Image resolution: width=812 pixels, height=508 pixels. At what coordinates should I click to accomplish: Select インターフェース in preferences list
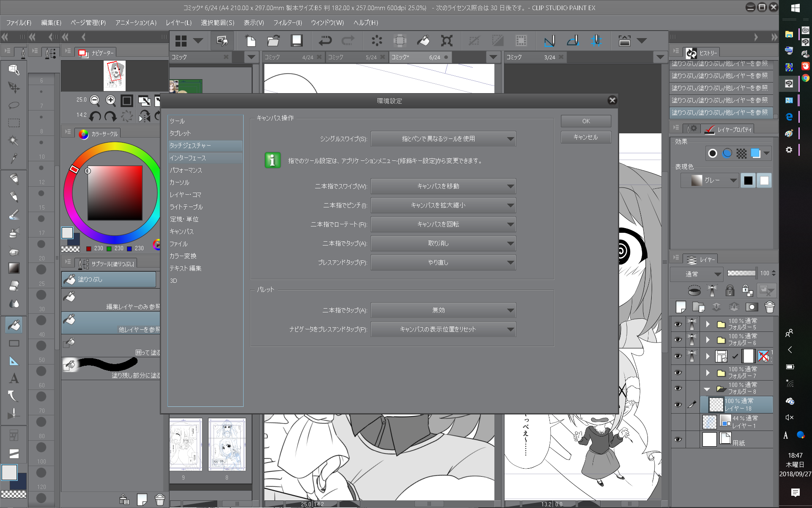click(x=188, y=158)
